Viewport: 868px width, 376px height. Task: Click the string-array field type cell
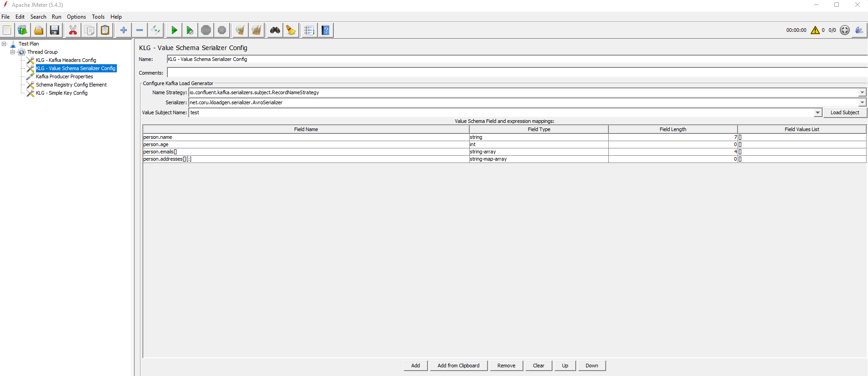tap(539, 152)
